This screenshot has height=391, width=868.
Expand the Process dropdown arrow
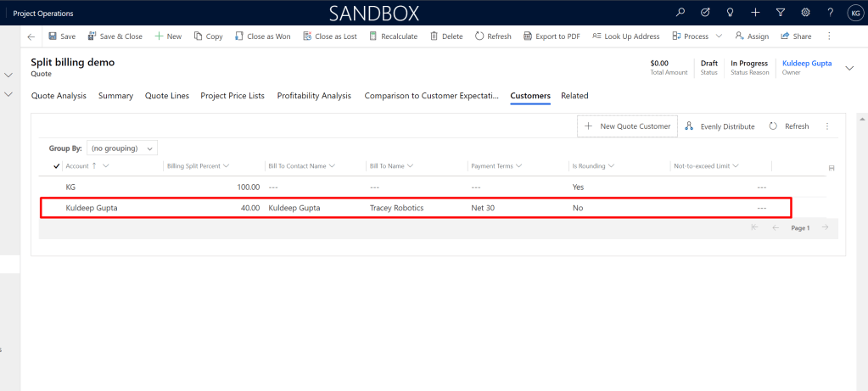click(719, 36)
